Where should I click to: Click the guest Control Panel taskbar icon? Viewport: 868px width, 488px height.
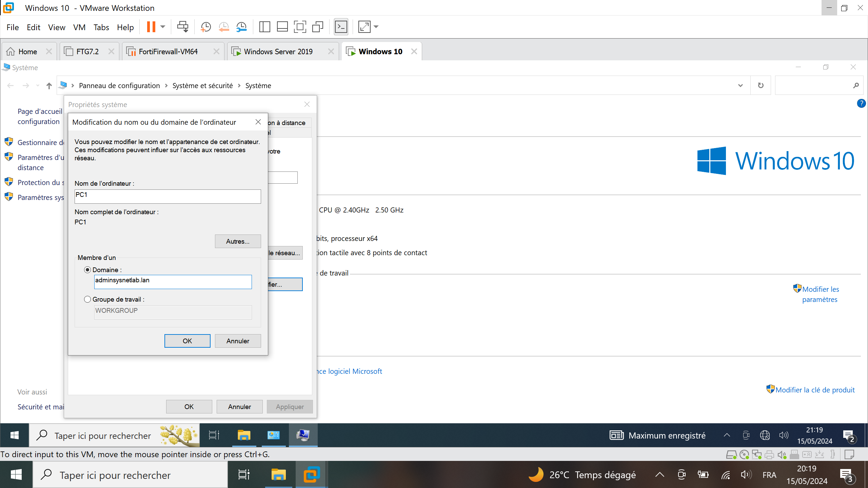(x=273, y=435)
